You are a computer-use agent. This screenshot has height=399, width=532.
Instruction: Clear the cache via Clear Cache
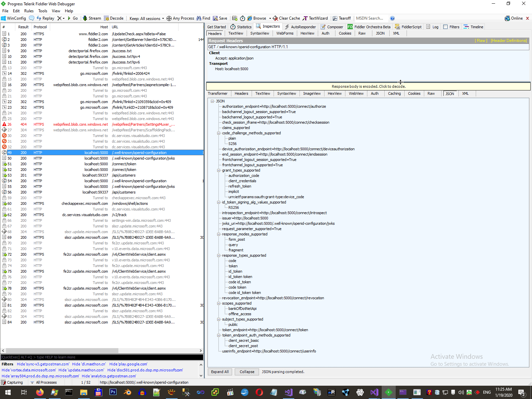[x=286, y=18]
